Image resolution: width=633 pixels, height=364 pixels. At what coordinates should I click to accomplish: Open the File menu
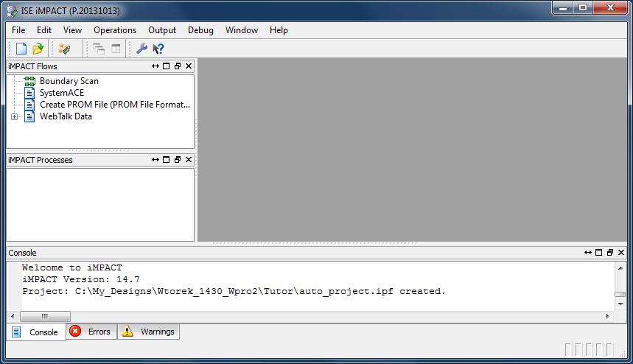(18, 30)
